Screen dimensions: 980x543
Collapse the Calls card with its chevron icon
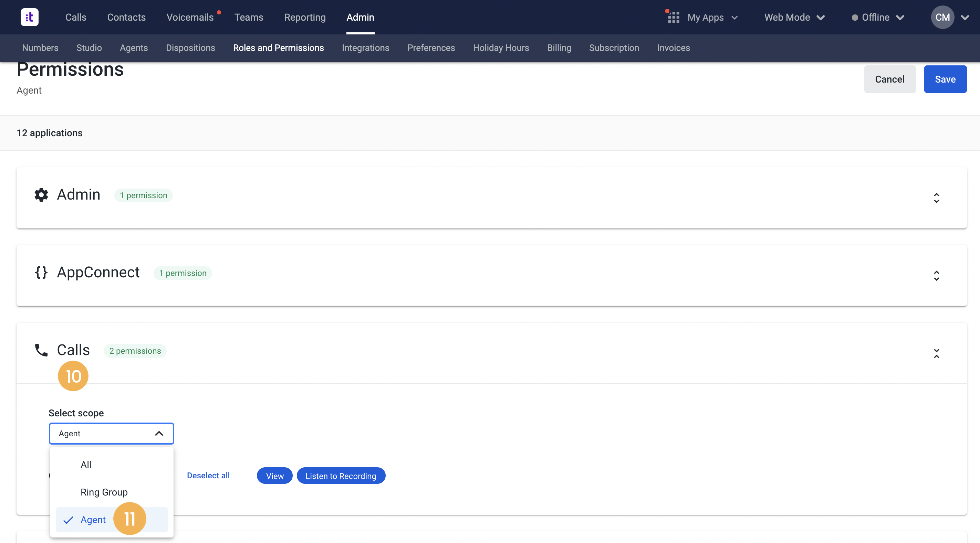(937, 354)
